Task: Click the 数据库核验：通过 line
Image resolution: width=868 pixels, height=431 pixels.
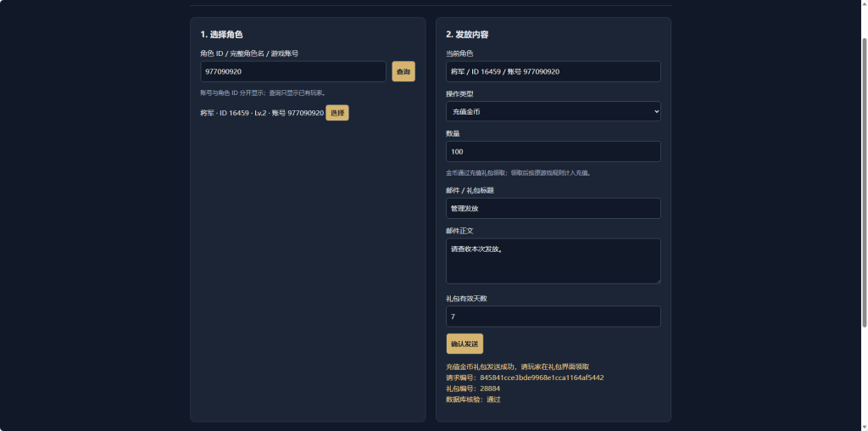Action: [x=473, y=400]
